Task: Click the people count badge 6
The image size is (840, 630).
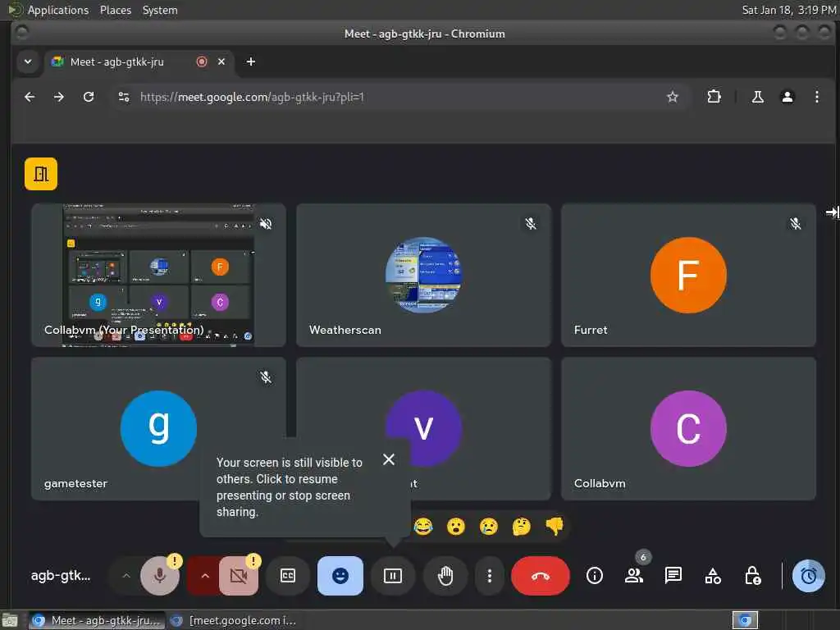Action: tap(643, 557)
